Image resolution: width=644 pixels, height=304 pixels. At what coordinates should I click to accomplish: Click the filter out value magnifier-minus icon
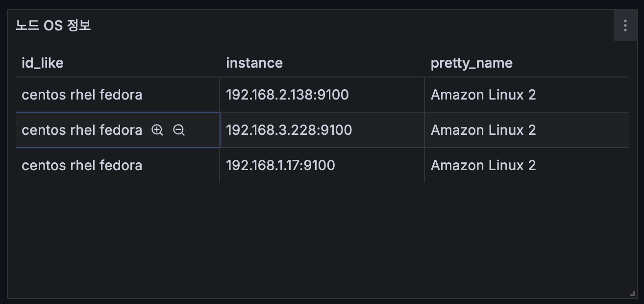pyautogui.click(x=179, y=130)
